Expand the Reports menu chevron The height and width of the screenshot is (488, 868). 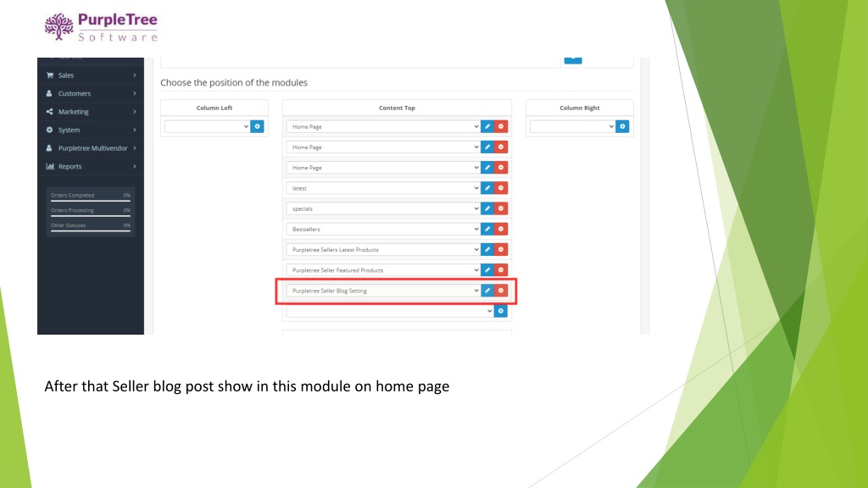[134, 167]
